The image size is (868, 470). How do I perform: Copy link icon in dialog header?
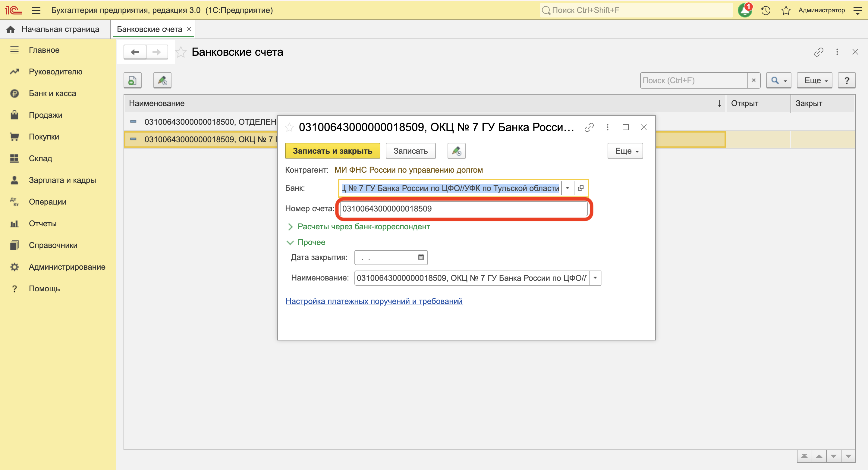click(x=589, y=127)
